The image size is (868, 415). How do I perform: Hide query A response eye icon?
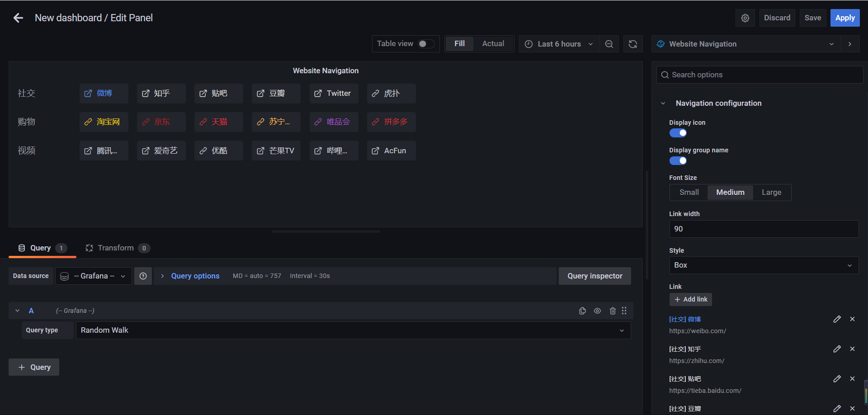[x=597, y=311]
